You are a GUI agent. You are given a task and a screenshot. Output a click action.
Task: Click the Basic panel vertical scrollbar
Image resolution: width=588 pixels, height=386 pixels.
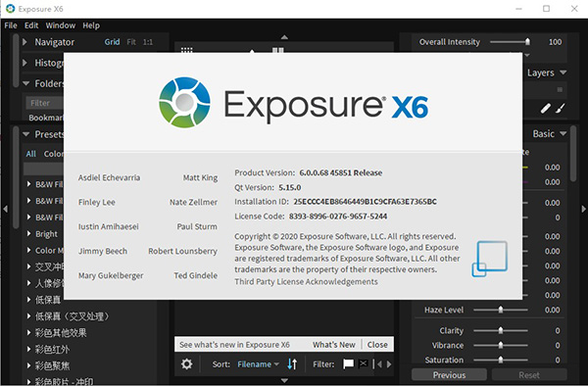point(573,155)
